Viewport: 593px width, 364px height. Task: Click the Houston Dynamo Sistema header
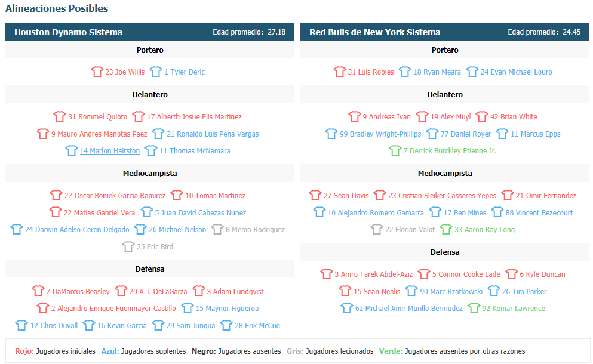point(69,32)
